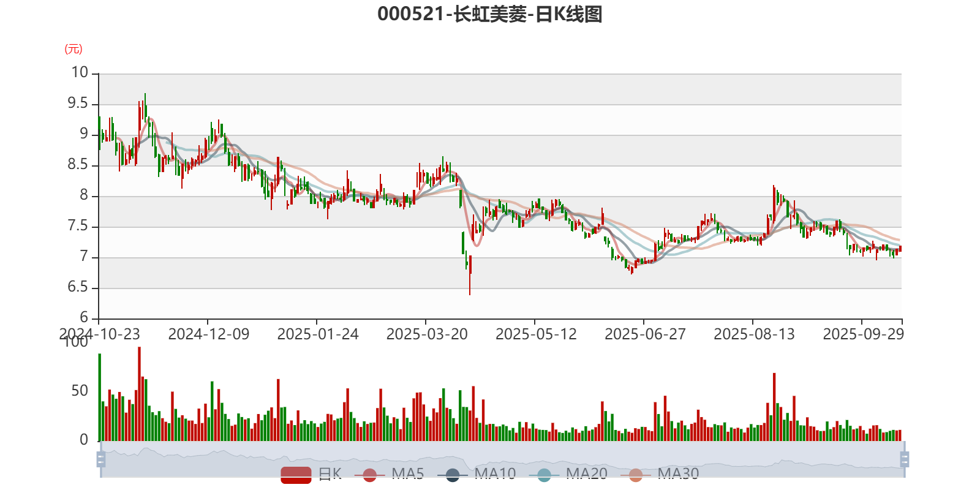Click the '2025-08-13' date axis label

tap(754, 334)
